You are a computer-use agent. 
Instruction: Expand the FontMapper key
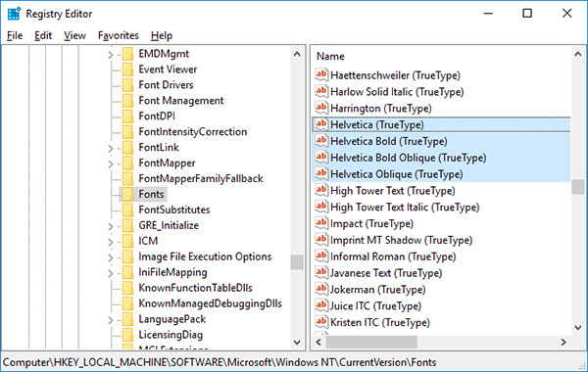[x=110, y=164]
